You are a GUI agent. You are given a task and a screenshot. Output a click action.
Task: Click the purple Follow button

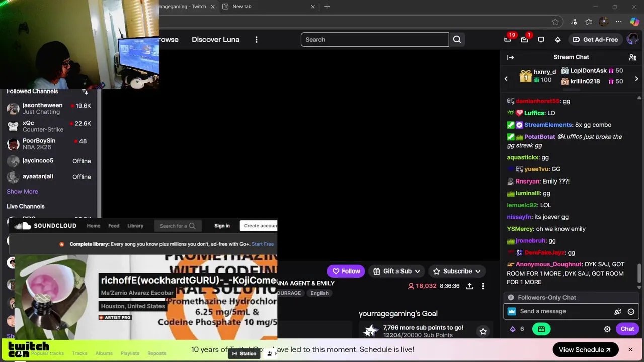point(346,271)
